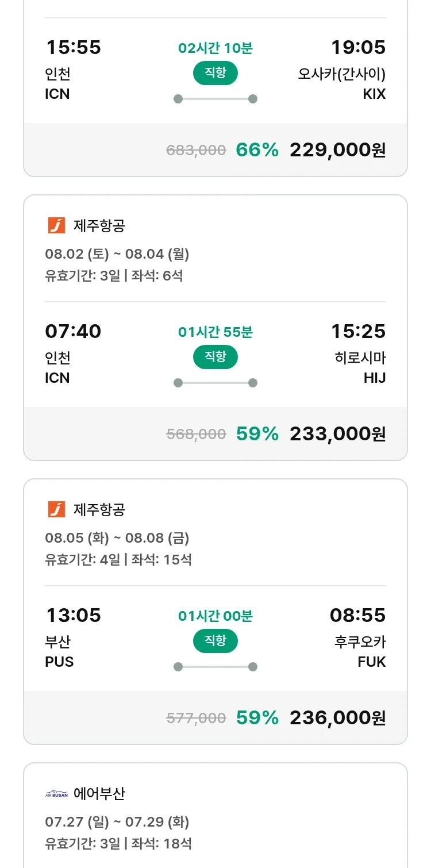Tap the Jeju Air logo on the Fukuoka flight card
This screenshot has width=431, height=868.
56,509
